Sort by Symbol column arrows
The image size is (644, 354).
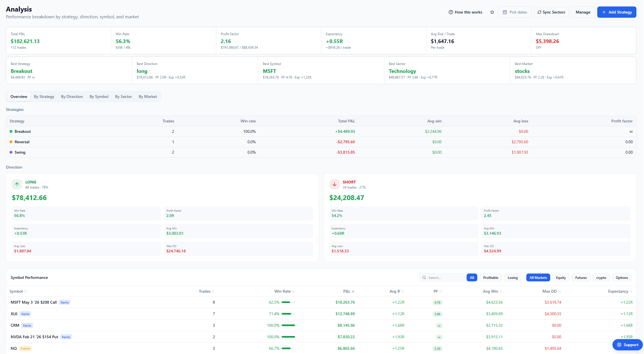(x=26, y=291)
